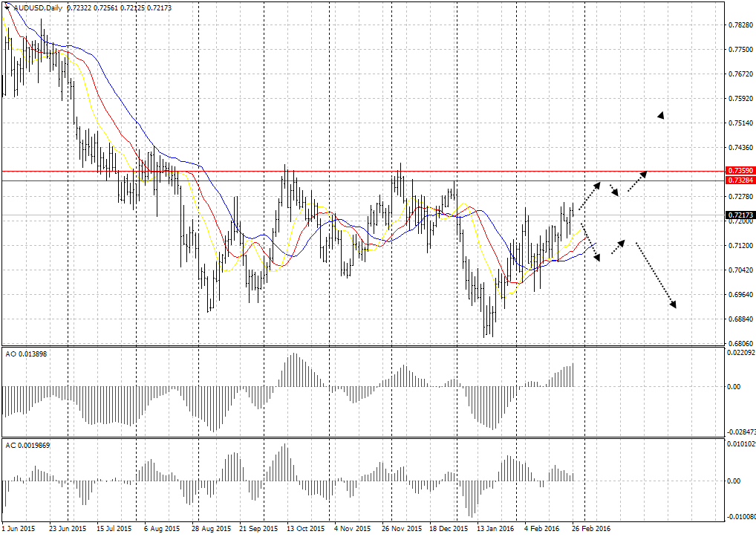Select the long downward dotted arrow
The width and height of the screenshot is (756, 537).
(x=656, y=275)
